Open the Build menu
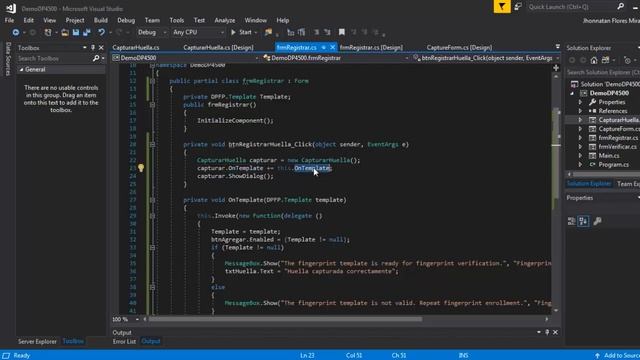This screenshot has height=360, width=640. click(x=100, y=20)
